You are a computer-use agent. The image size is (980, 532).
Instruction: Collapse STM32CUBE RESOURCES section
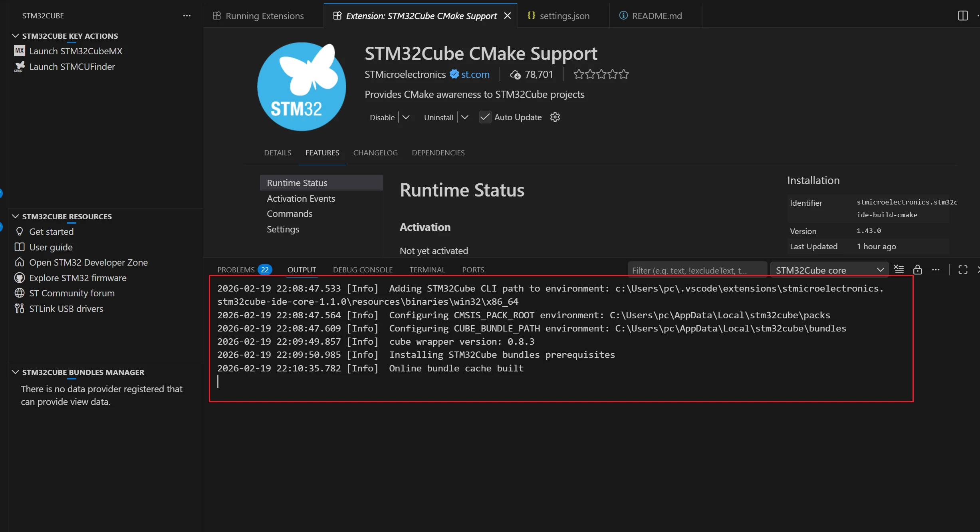[16, 216]
